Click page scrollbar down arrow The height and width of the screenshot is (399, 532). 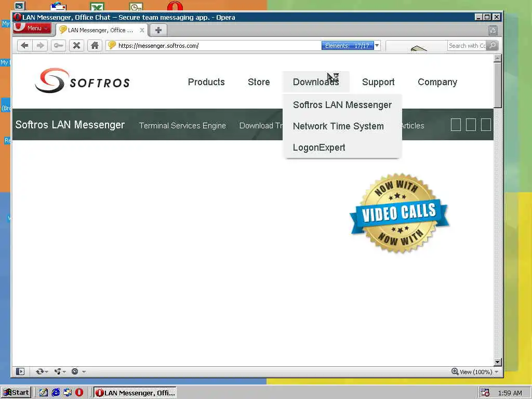pos(497,362)
